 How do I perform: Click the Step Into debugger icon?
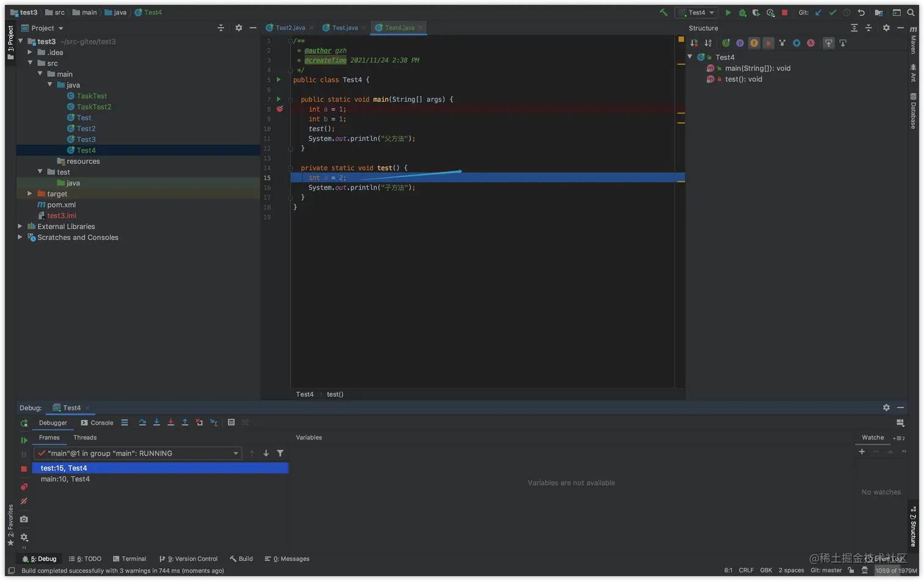pos(156,422)
